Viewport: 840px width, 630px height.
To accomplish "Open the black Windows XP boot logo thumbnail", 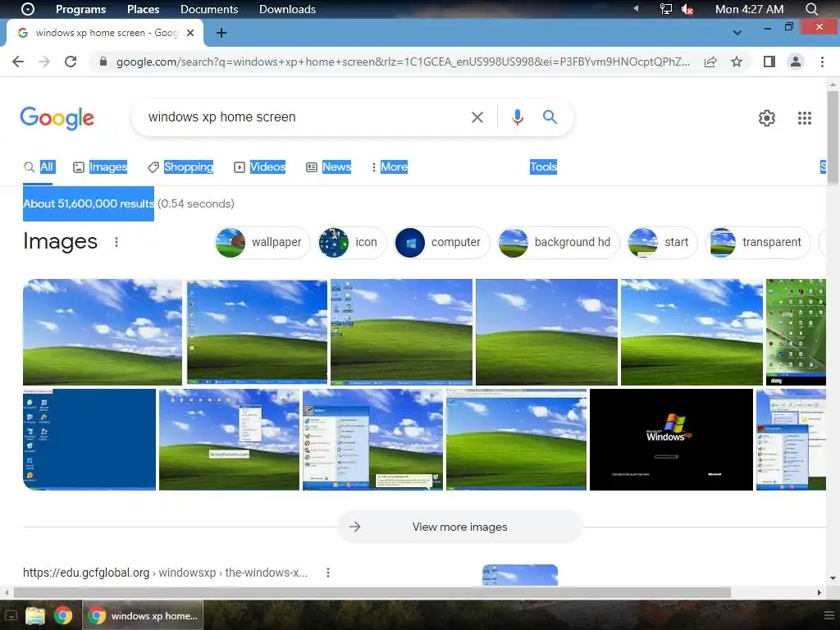I will pyautogui.click(x=671, y=440).
